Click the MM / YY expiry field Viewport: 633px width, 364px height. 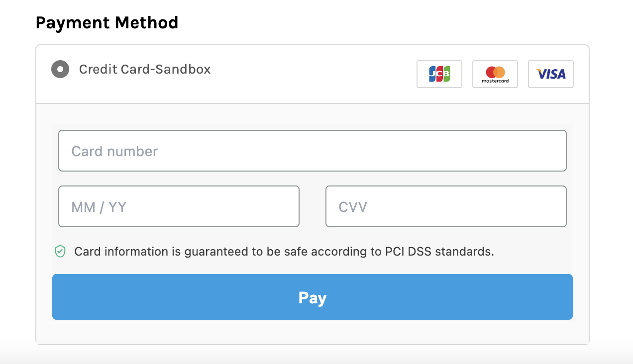point(179,206)
